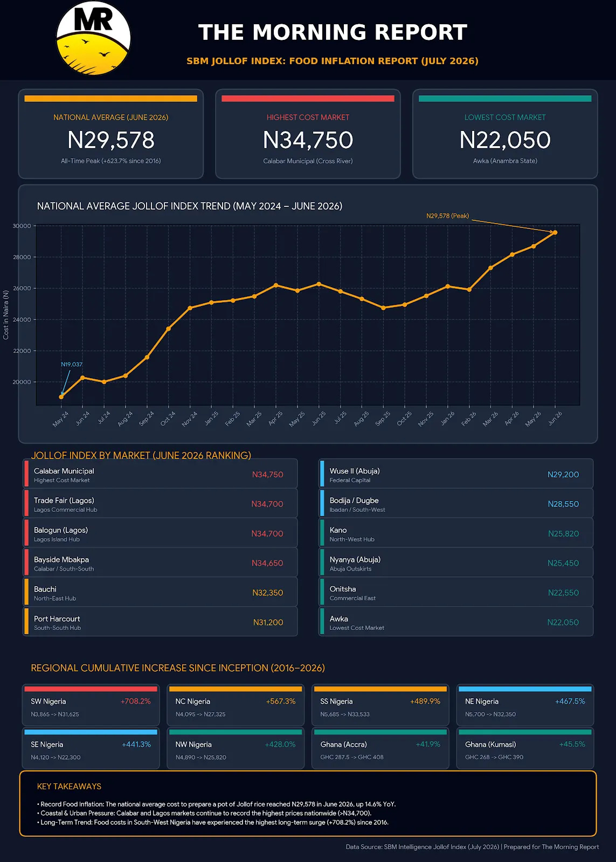Select the Balogun (Lagos) market row
The height and width of the screenshot is (862, 616).
tap(160, 533)
